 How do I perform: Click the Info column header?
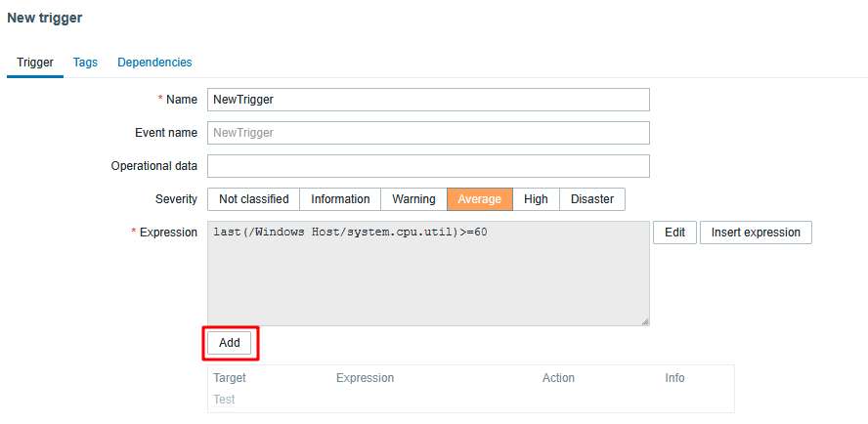point(674,378)
